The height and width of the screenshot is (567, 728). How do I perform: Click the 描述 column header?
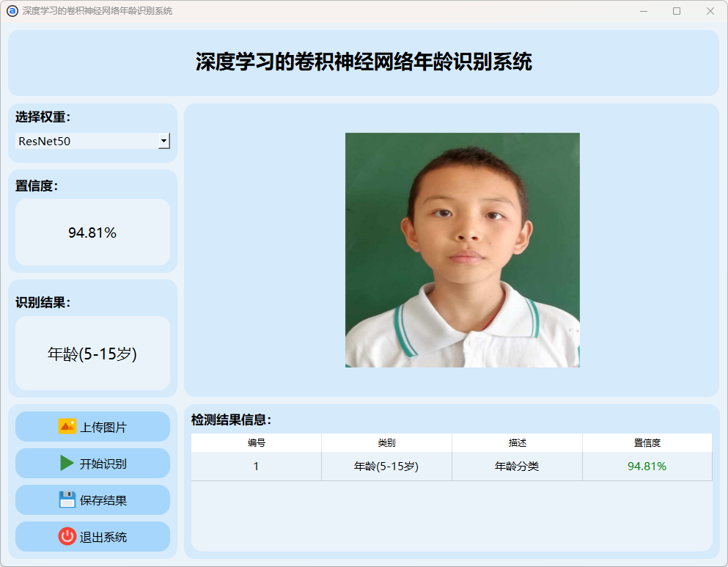(x=517, y=443)
